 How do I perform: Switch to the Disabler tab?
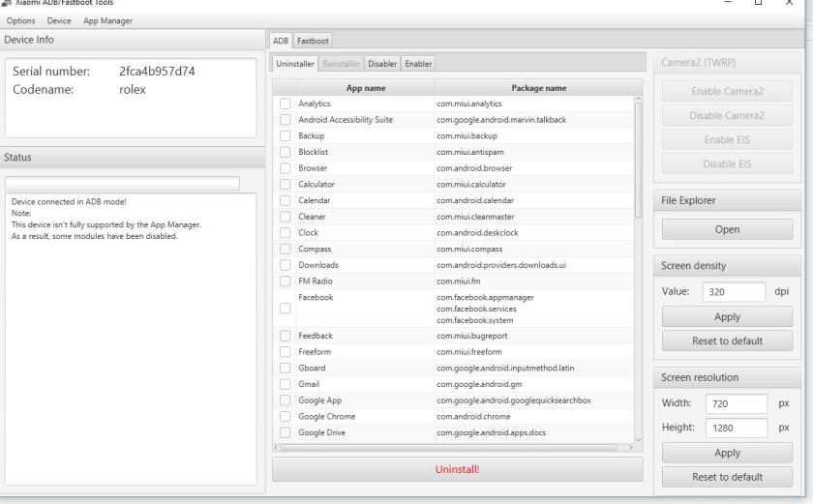[x=382, y=64]
